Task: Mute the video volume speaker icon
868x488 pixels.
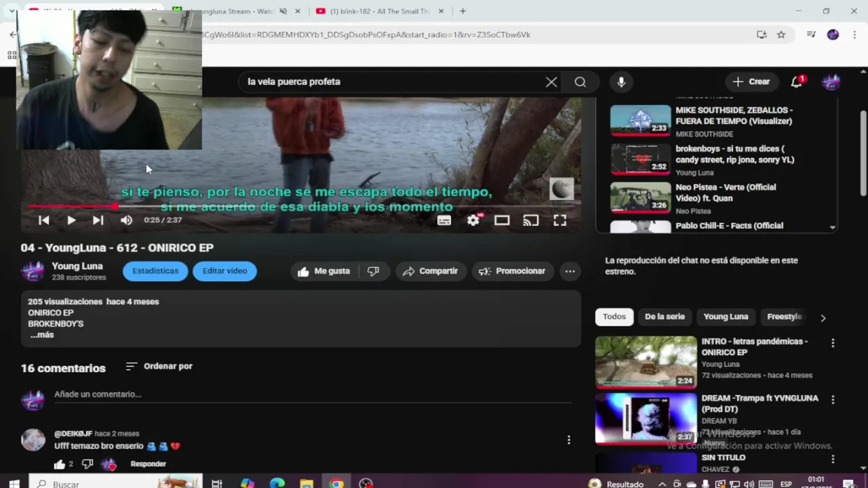Action: (126, 220)
